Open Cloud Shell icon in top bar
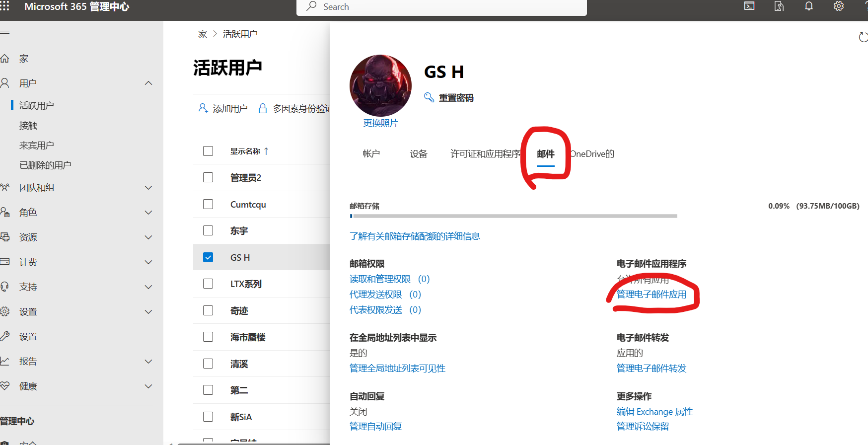The image size is (868, 445). coord(749,6)
